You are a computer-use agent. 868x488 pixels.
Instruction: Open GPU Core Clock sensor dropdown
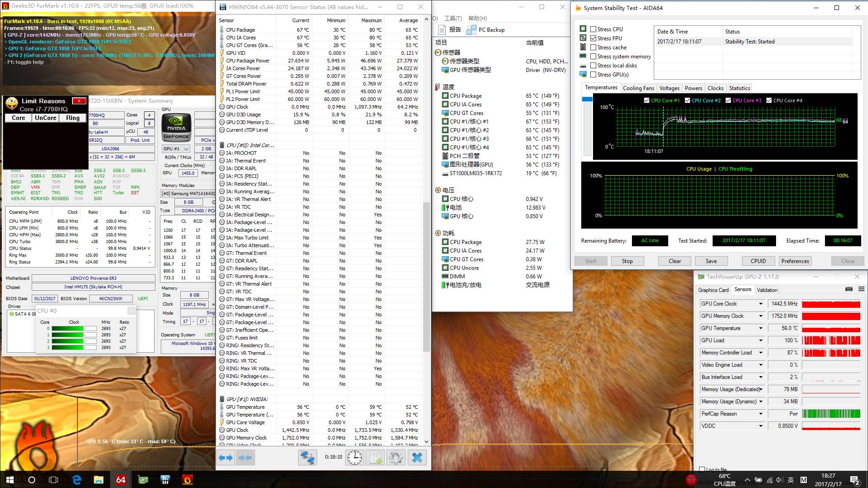[x=761, y=304]
